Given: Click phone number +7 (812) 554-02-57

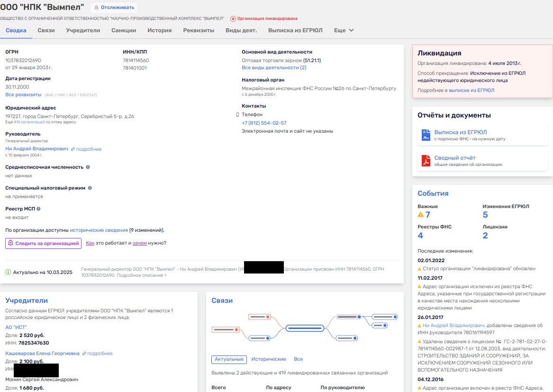Looking at the screenshot, I should pos(264,123).
